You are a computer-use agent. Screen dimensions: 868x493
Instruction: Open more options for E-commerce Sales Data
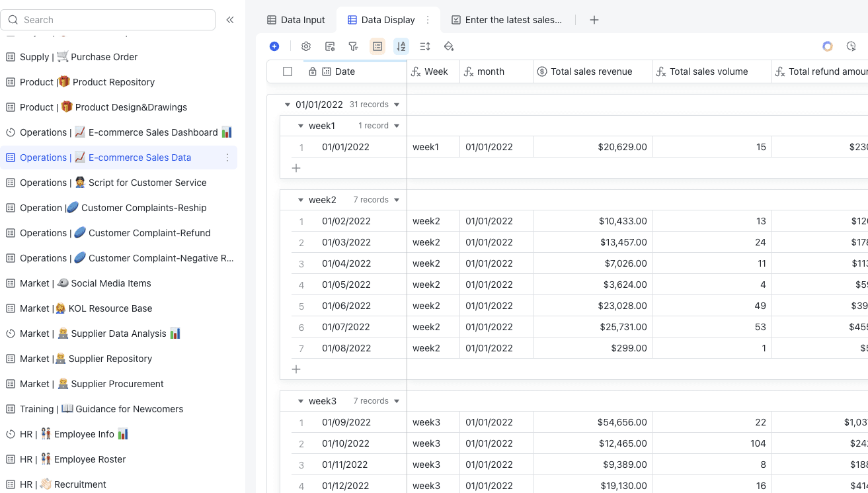coord(227,157)
